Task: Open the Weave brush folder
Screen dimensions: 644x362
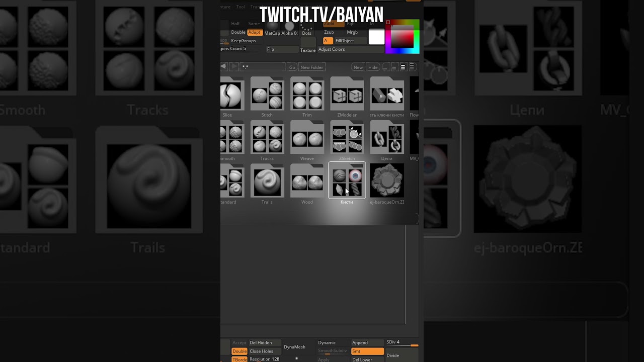Action: click(x=307, y=138)
